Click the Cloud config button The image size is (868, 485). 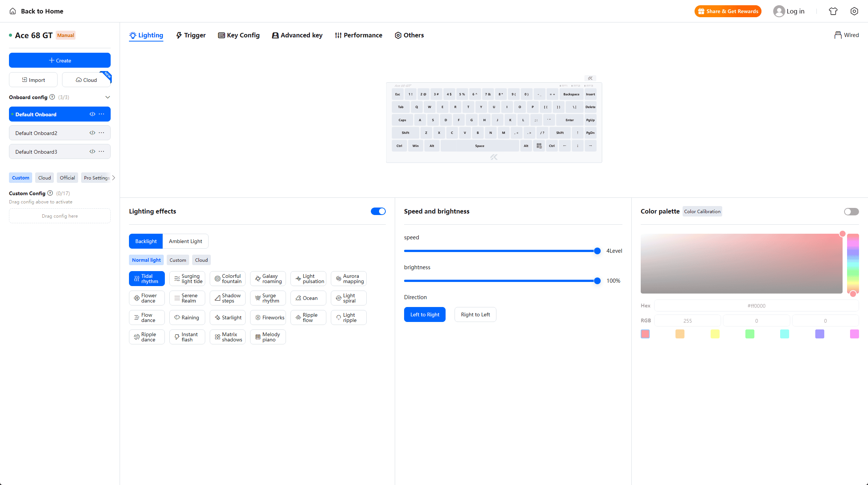86,80
